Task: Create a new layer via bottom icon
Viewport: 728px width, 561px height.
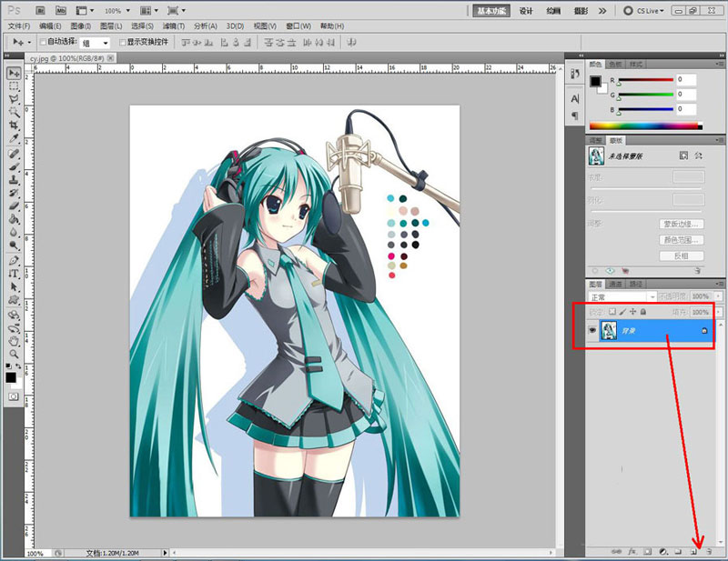Action: (694, 552)
